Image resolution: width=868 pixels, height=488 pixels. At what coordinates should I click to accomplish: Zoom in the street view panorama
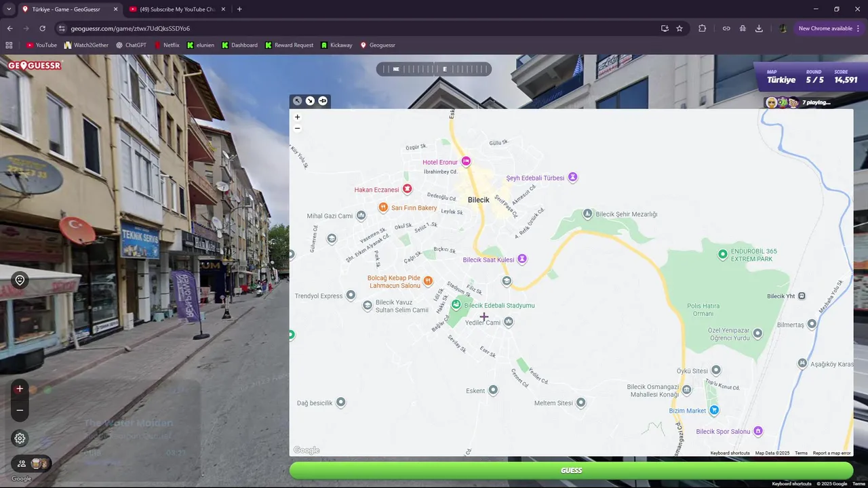coord(20,389)
